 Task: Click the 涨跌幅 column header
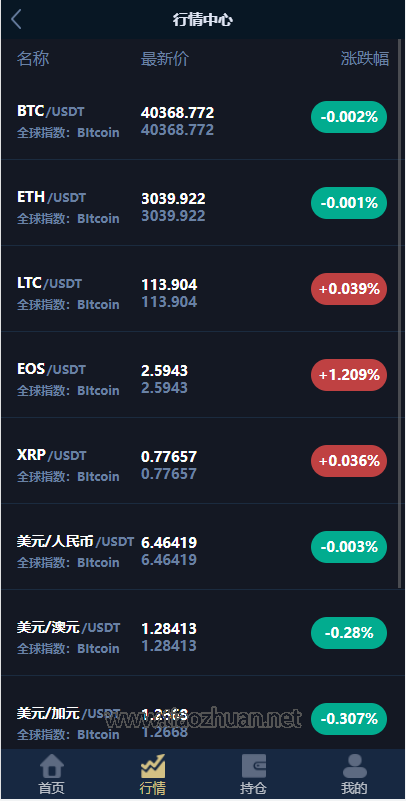[365, 59]
